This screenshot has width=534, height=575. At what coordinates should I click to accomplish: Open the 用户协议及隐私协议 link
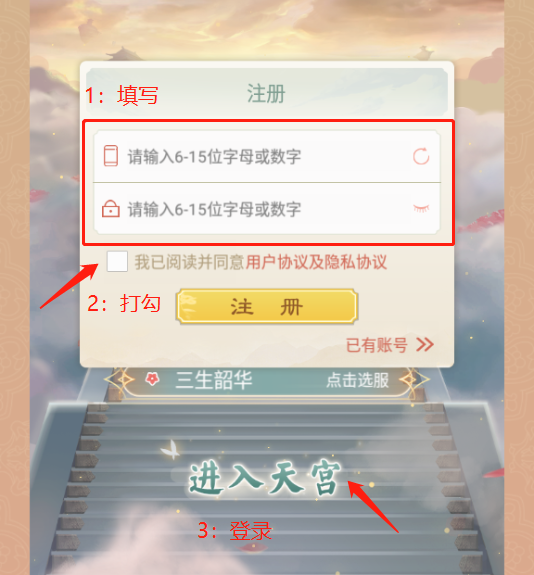pos(316,262)
